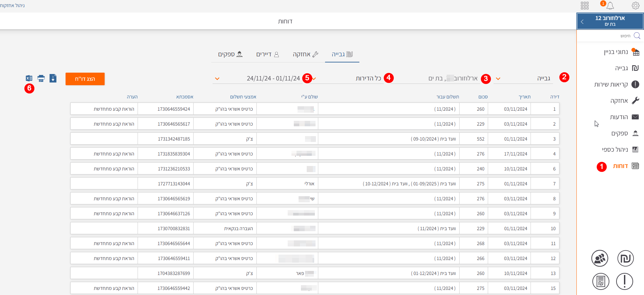Click the round tenants group shortcut
This screenshot has height=295, width=644.
[x=600, y=258]
